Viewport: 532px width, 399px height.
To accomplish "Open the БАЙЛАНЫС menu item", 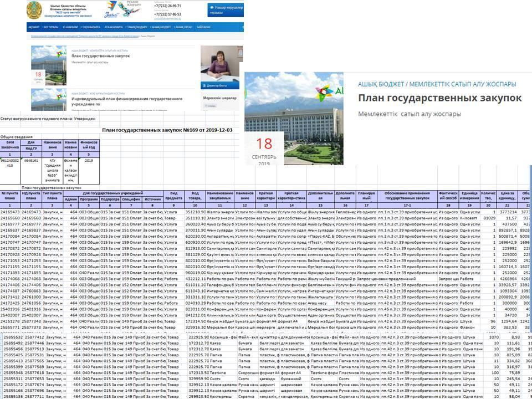I will point(203,27).
